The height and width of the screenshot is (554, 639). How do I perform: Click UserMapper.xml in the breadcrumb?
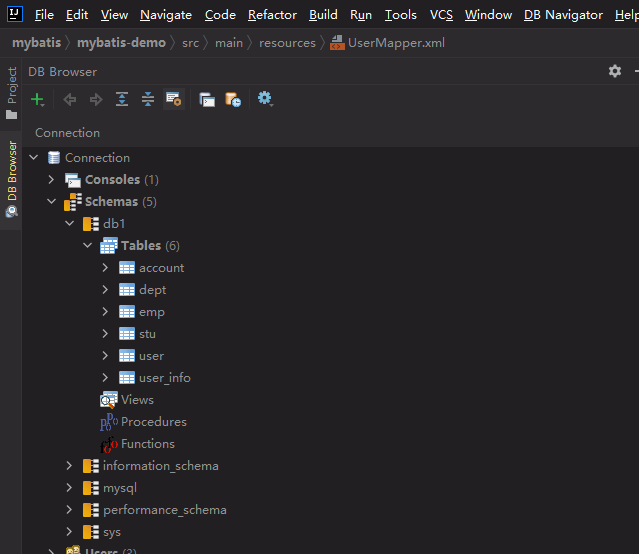[396, 43]
